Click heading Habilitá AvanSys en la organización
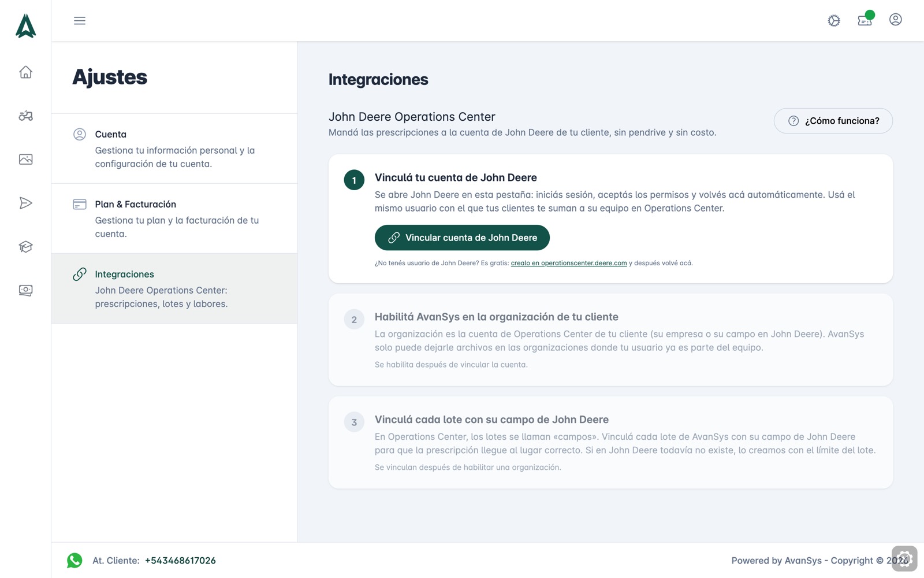Screen dimensions: 924x578 click(497, 317)
